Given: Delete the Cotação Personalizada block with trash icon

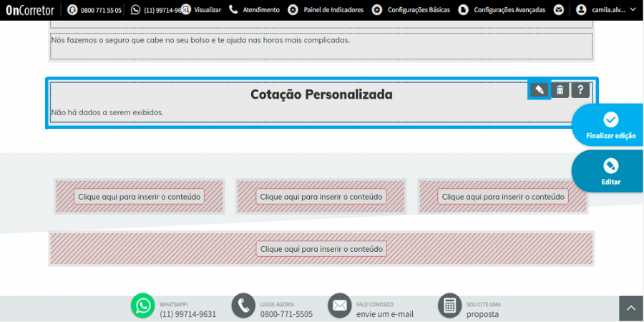Looking at the screenshot, I should (x=560, y=89).
